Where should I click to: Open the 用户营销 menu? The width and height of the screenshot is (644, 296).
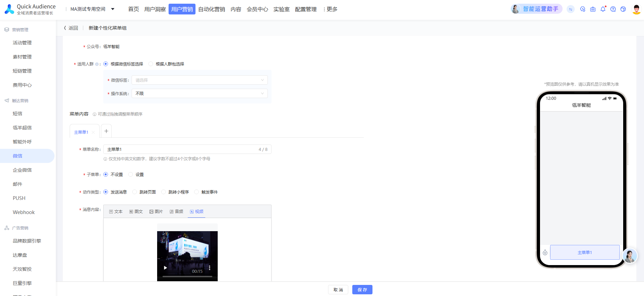[182, 9]
